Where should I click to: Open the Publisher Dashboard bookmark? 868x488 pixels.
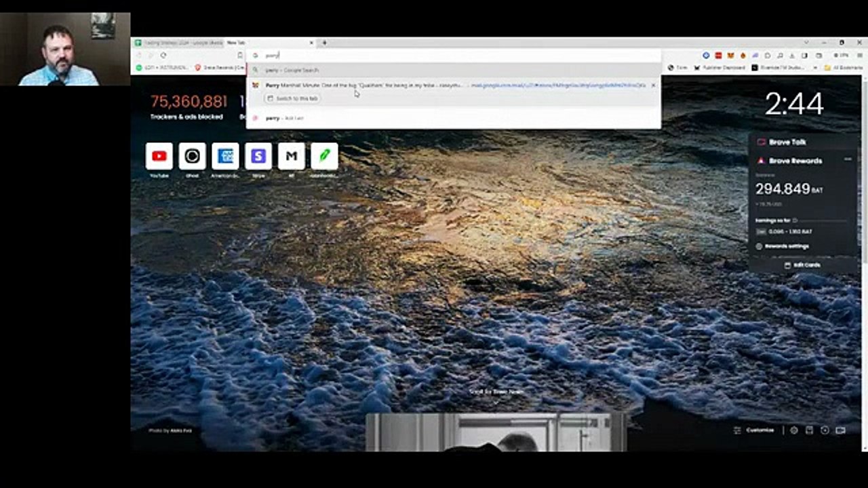click(x=720, y=68)
